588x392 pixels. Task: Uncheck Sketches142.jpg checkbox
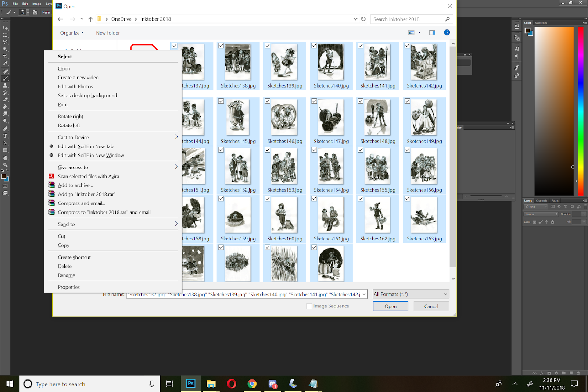click(x=407, y=46)
